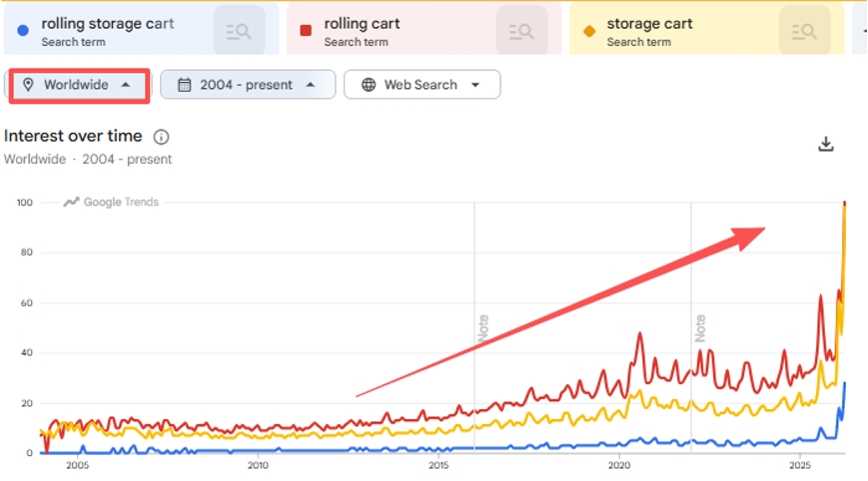868x481 pixels.
Task: Open the Interest over time info help icon
Action: tap(161, 137)
